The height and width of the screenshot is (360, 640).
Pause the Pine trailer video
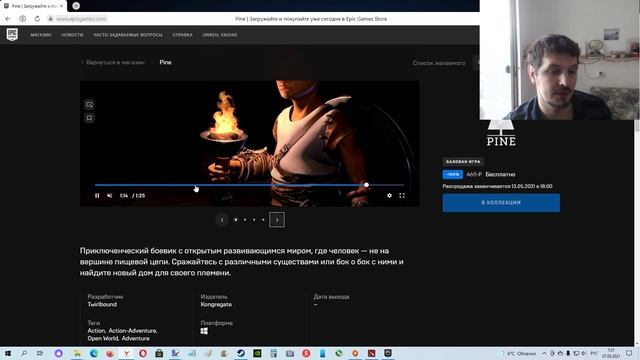coord(97,196)
